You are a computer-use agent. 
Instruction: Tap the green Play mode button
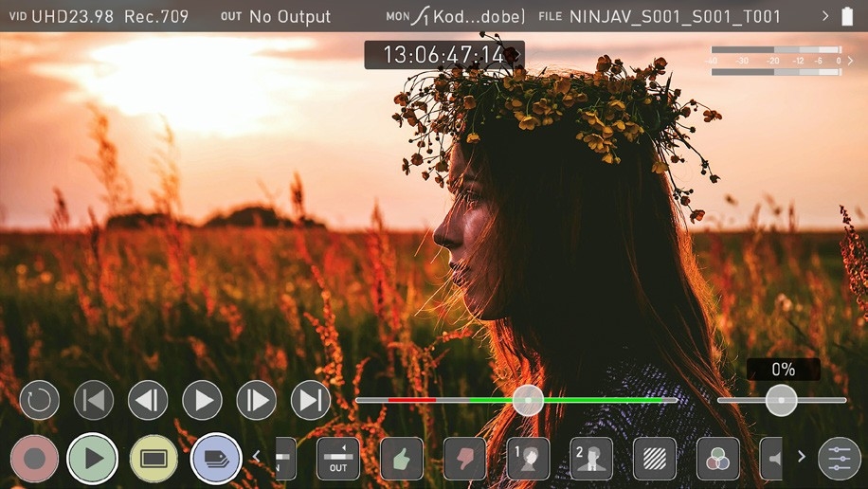click(93, 459)
